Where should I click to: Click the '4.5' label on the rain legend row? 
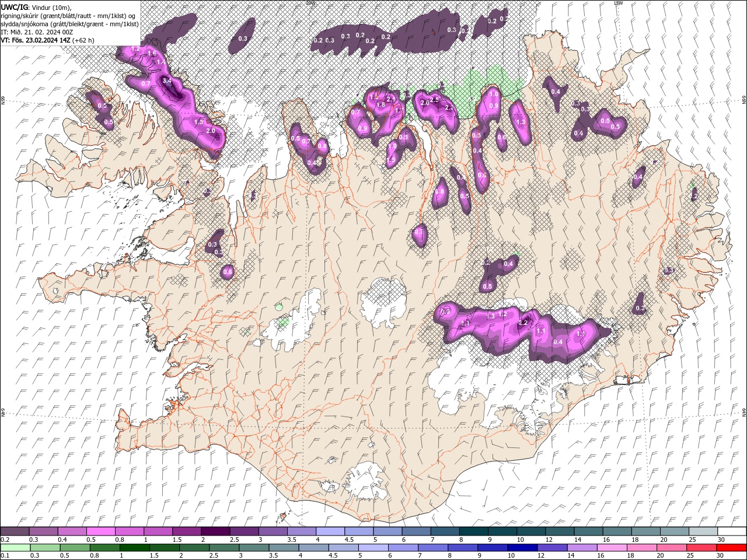tap(333, 556)
